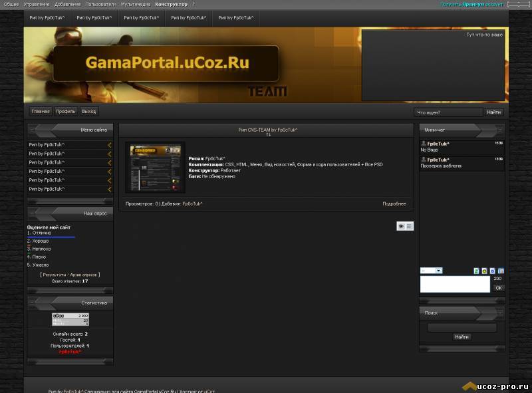Click the 'Онлайн всего: 2' text
Screen dimensions: 532x393
(x=70, y=334)
